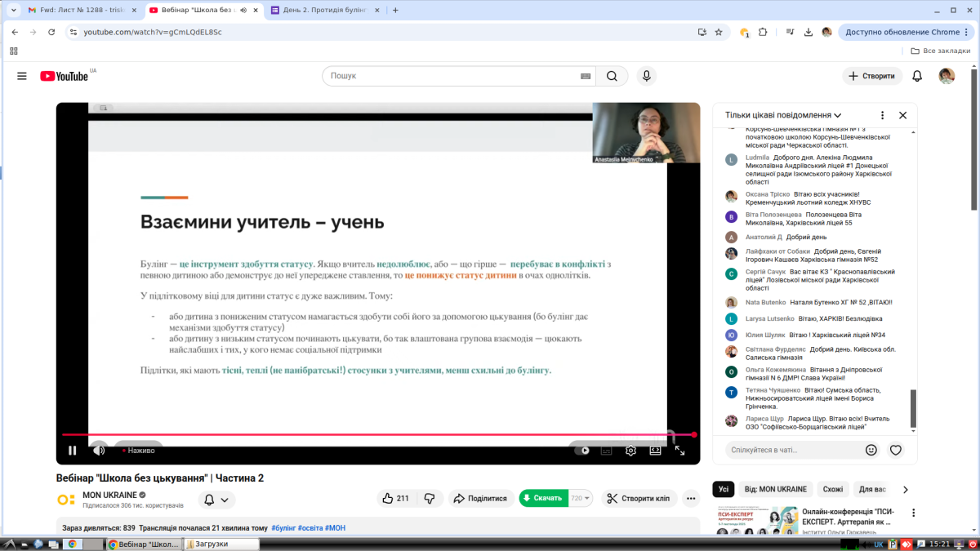Open YouTube notifications bell
Image resolution: width=980 pixels, height=551 pixels.
917,76
